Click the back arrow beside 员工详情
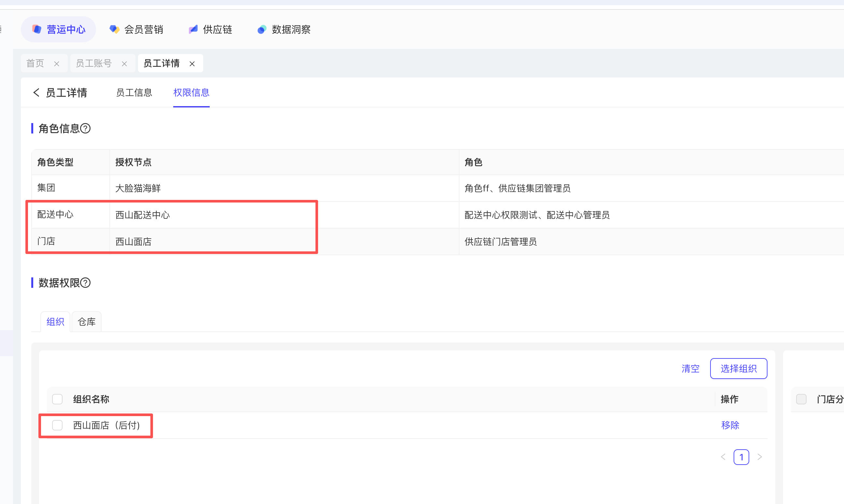Viewport: 844px width, 504px height. (36, 92)
